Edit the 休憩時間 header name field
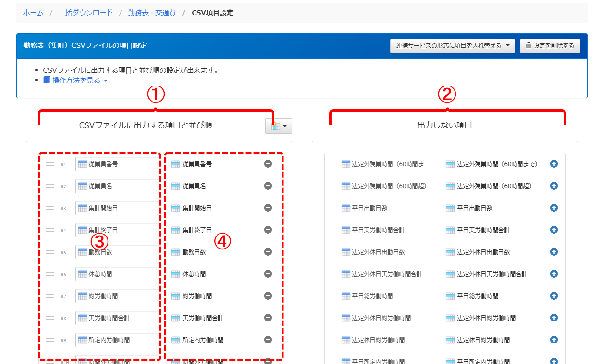 [x=117, y=274]
